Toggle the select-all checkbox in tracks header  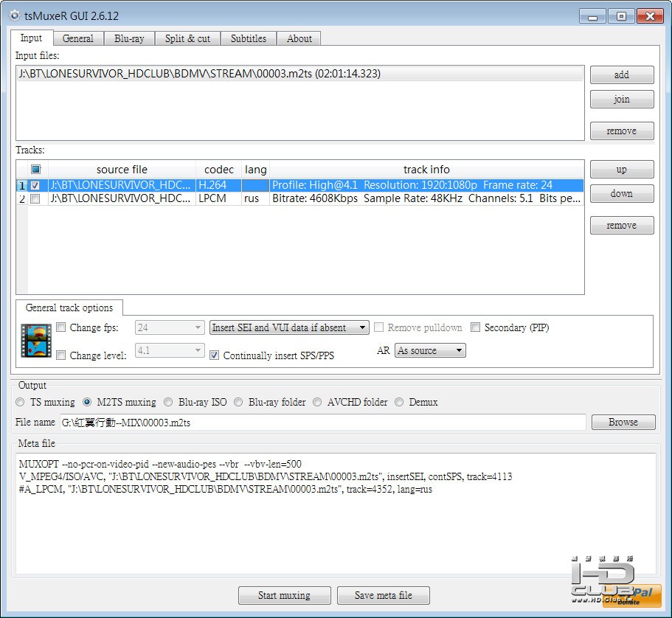36,170
